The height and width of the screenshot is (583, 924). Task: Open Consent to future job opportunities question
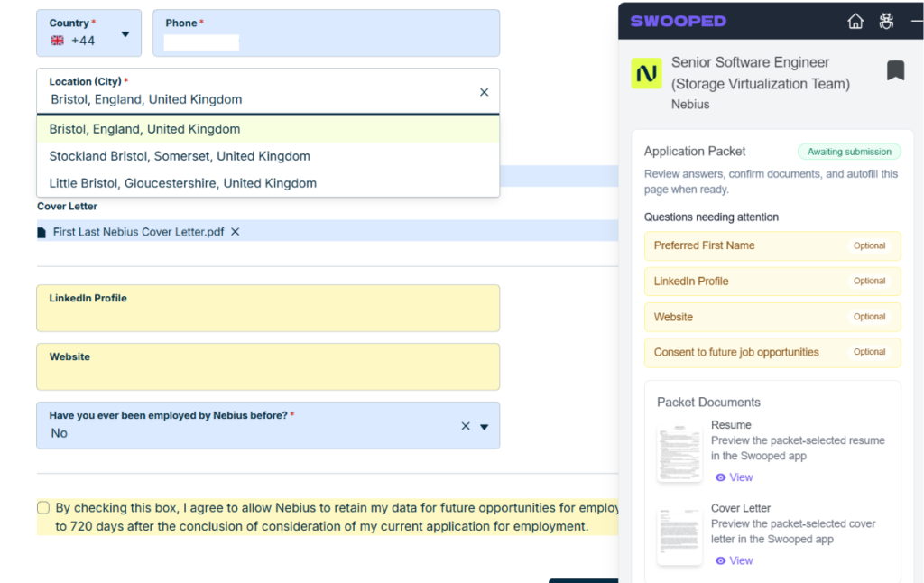click(772, 353)
